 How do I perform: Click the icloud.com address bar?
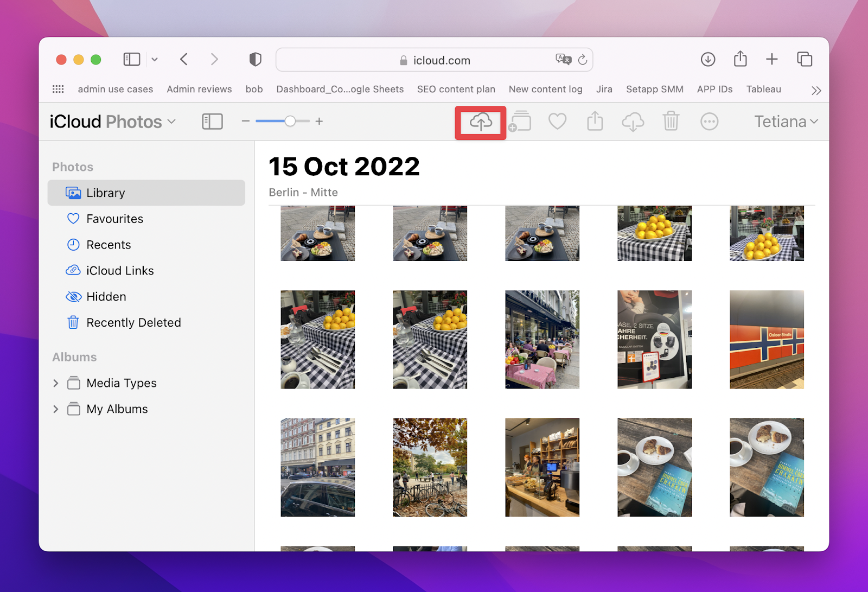[434, 60]
